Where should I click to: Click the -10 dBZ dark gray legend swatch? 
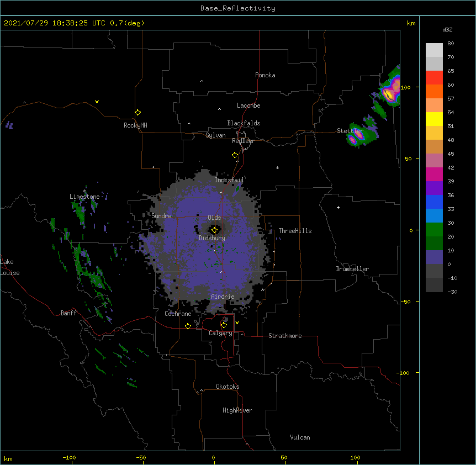pyautogui.click(x=434, y=285)
